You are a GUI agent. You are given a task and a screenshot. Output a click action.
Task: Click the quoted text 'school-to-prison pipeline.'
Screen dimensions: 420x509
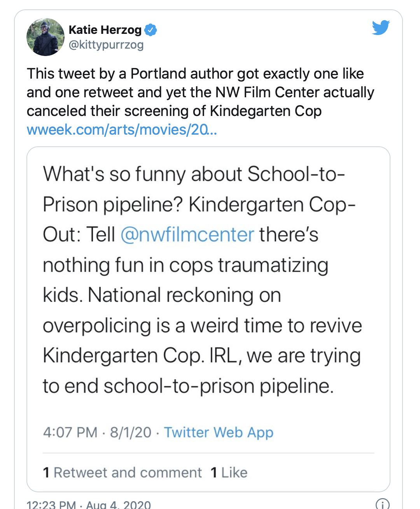[219, 386]
